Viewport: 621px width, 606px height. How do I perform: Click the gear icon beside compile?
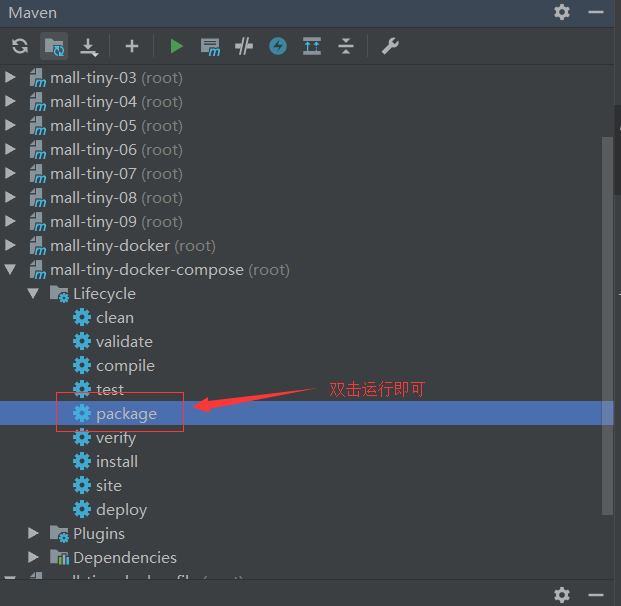click(x=82, y=365)
